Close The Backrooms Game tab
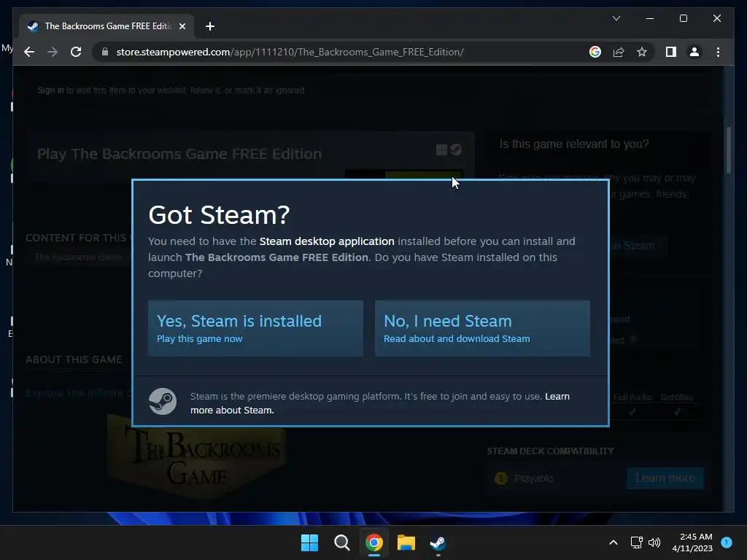The height and width of the screenshot is (560, 747). click(x=182, y=26)
